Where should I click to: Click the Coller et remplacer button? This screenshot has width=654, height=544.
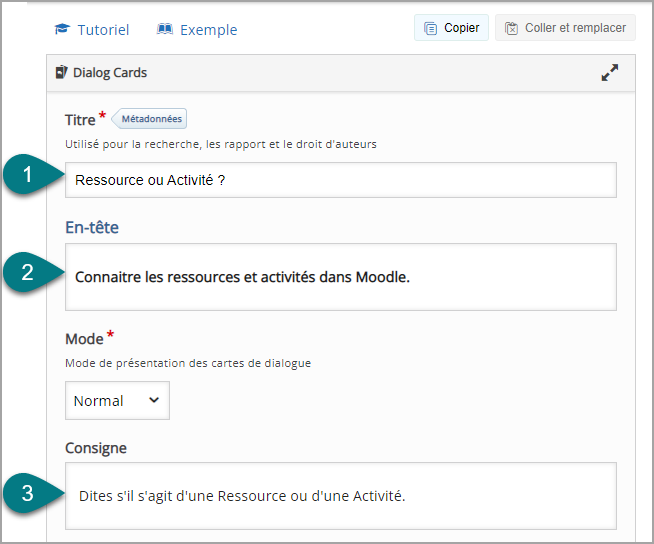click(x=565, y=28)
